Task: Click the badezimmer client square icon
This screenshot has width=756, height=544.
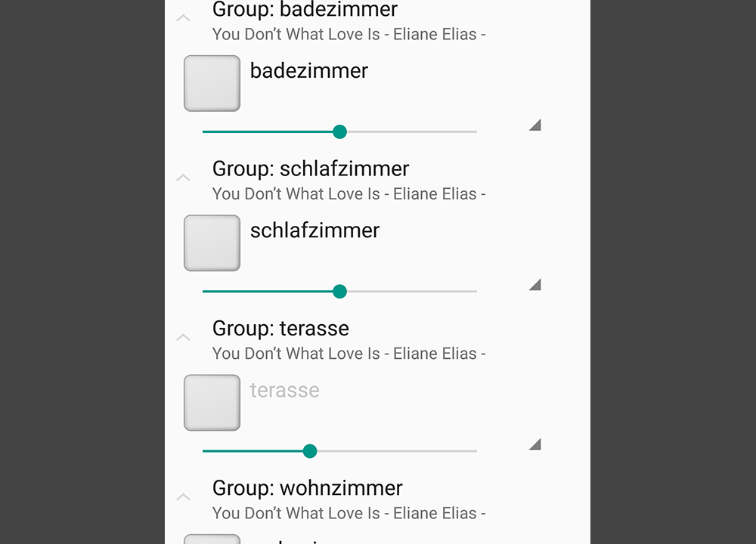Action: tap(212, 83)
